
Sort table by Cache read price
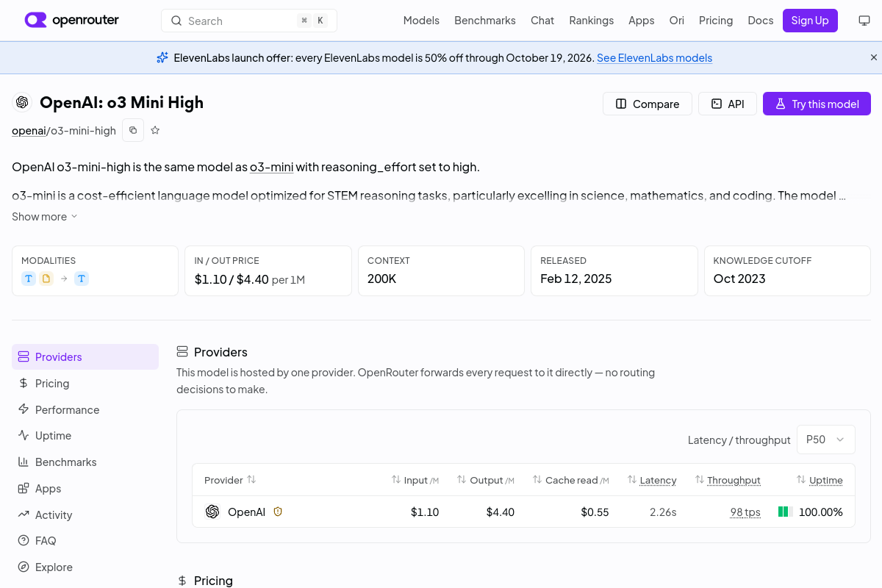pyautogui.click(x=571, y=480)
